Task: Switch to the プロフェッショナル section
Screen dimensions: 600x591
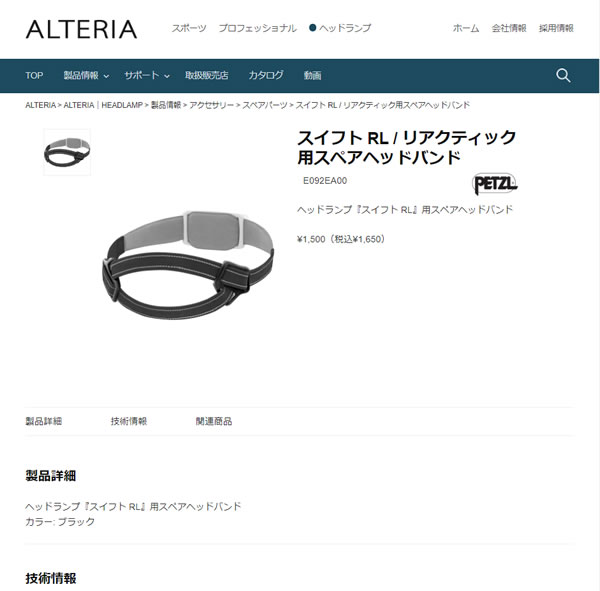Action: 258,28
